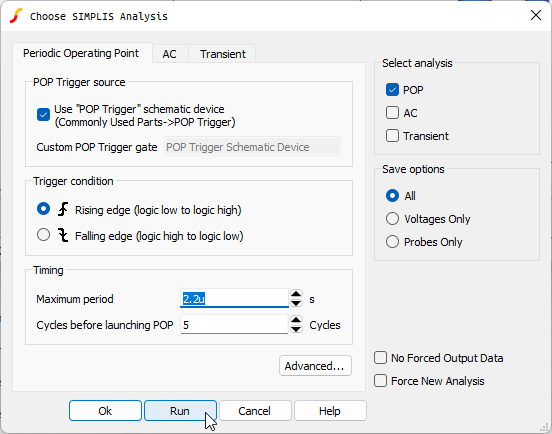Decrease Maximum period with down arrow
The height and width of the screenshot is (434, 552).
[296, 303]
